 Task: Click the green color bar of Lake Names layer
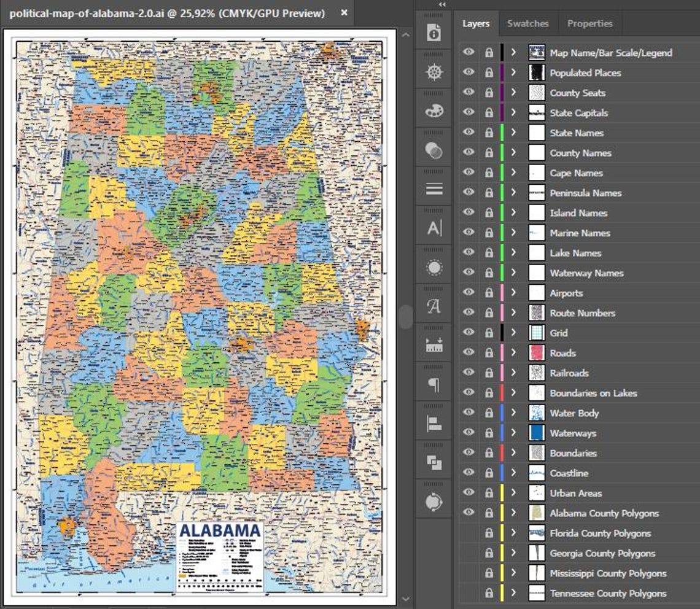501,252
